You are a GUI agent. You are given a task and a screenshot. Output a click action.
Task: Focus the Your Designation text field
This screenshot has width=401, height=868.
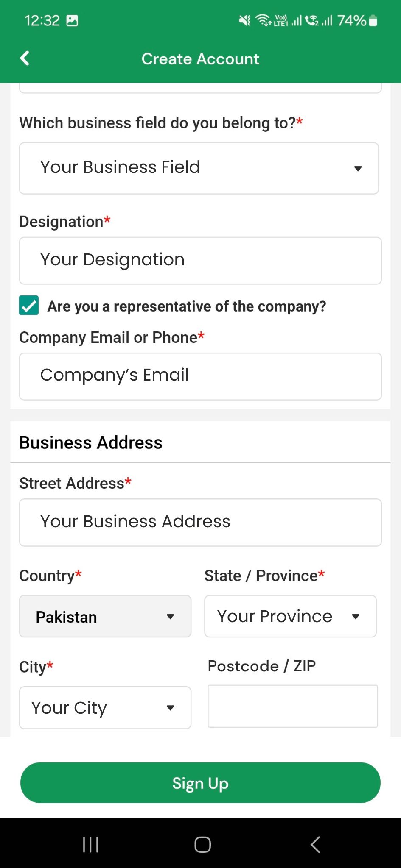tap(200, 261)
